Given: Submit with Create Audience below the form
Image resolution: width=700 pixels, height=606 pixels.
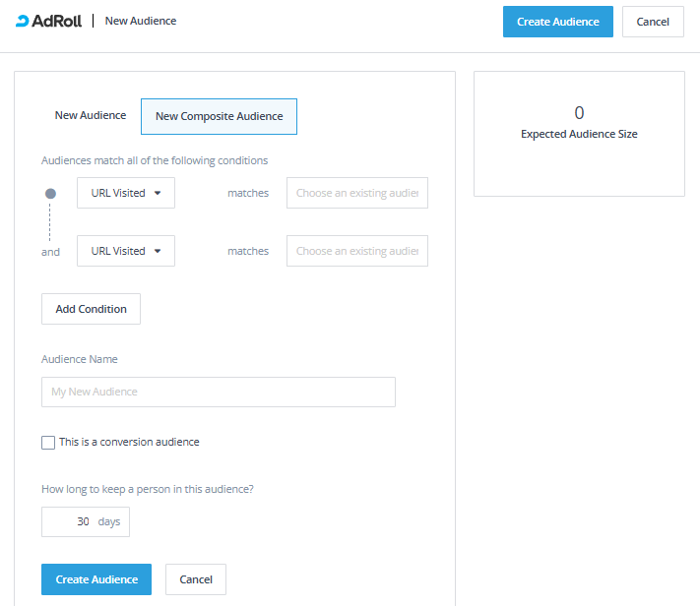Looking at the screenshot, I should point(96,579).
